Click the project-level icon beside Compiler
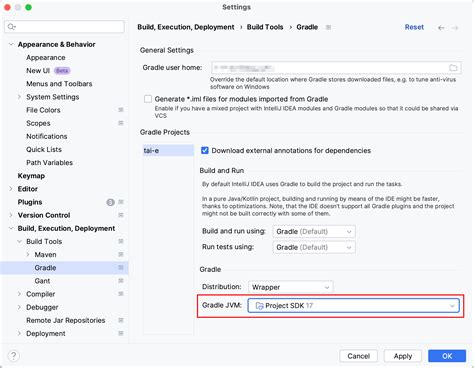This screenshot has width=474, height=368. [x=121, y=294]
